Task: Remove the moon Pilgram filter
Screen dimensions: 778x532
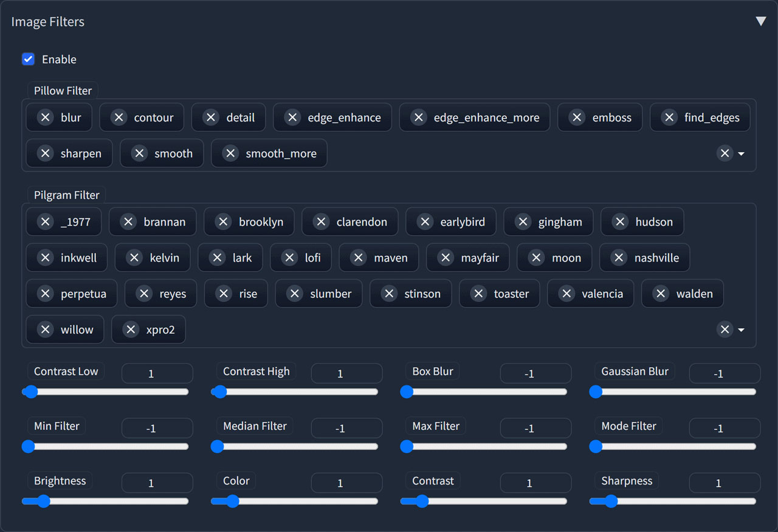Action: tap(537, 257)
